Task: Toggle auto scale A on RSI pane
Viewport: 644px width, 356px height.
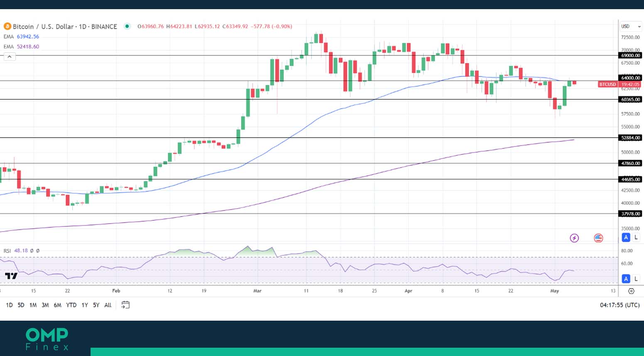Action: pos(626,279)
